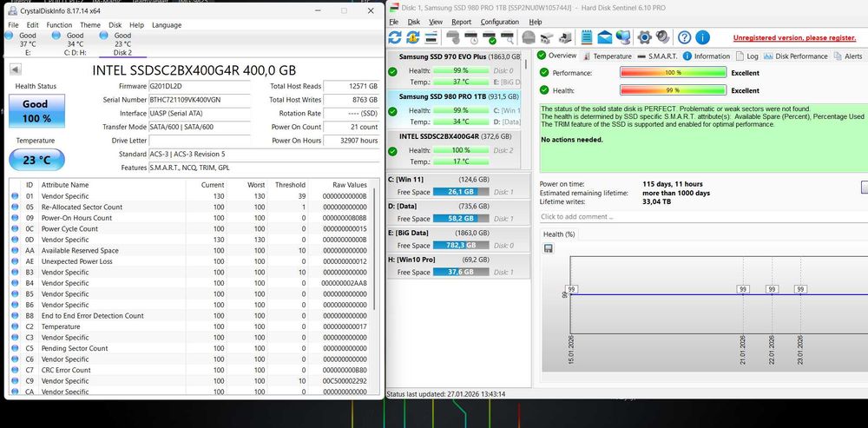868x428 pixels.
Task: Click serial number BTHC721109VK400VGN field
Action: tap(200, 100)
